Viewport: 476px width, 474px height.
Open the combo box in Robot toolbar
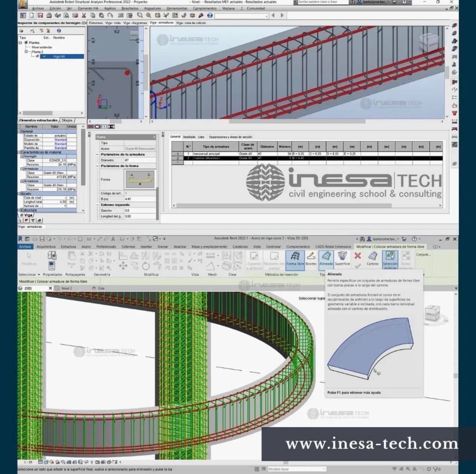(x=241, y=16)
